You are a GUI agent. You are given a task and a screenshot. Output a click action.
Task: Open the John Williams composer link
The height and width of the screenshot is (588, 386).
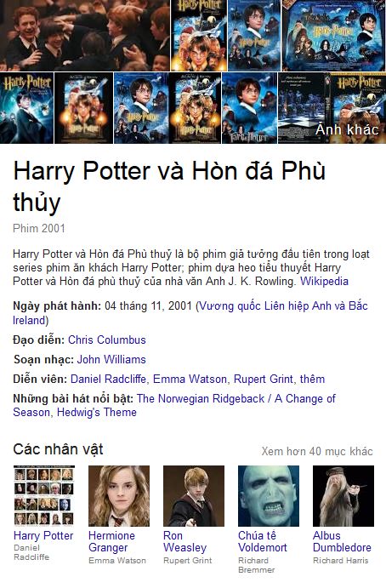[111, 359]
